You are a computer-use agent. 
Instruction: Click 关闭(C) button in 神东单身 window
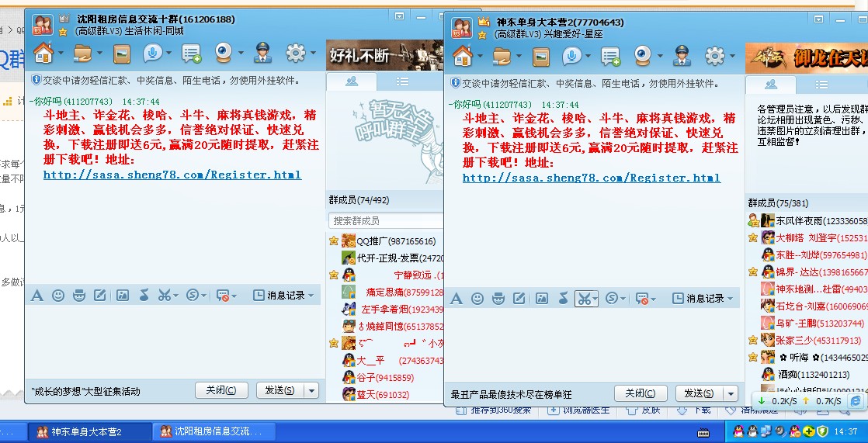point(641,394)
